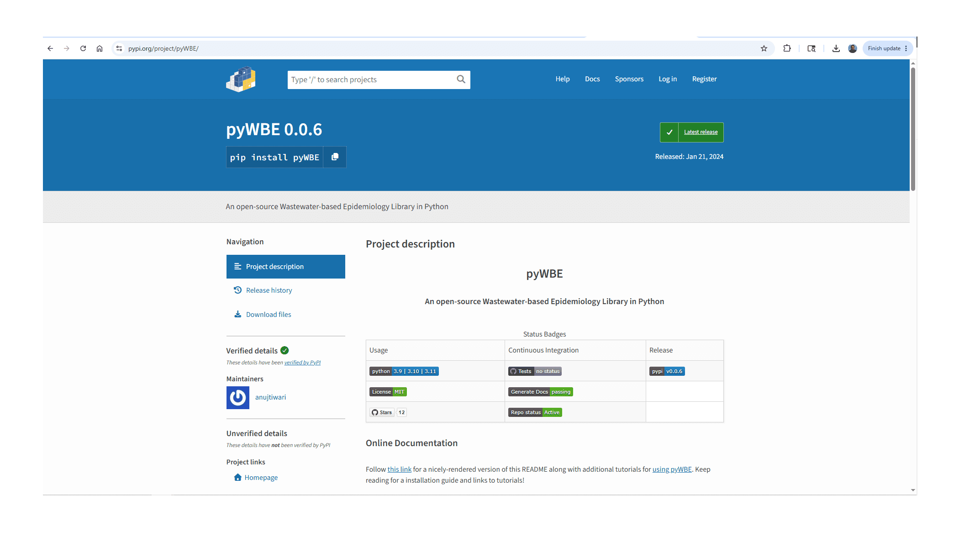Click the Homepage house icon
The width and height of the screenshot is (980, 558).
click(x=237, y=477)
